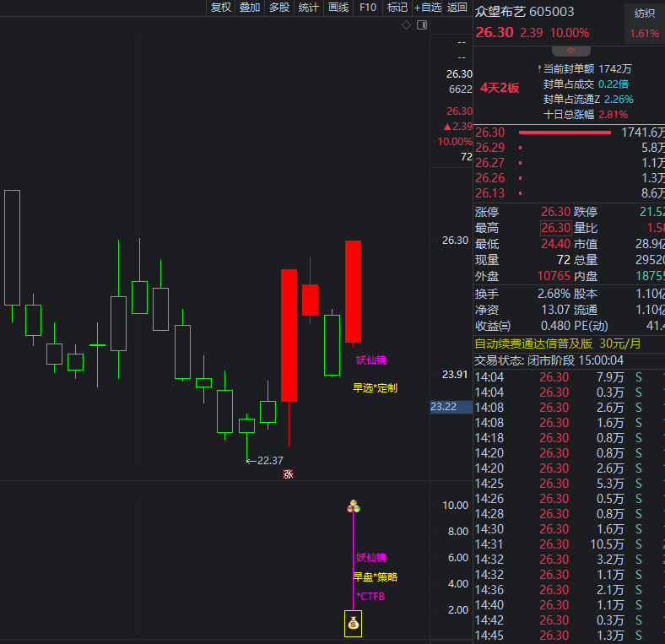The width and height of the screenshot is (665, 644).
Task: Toggle the side panel layout icon
Action: (x=422, y=25)
